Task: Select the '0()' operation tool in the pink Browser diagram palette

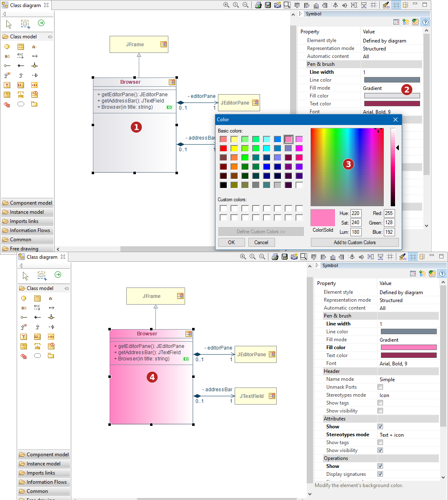Action: tap(24, 308)
